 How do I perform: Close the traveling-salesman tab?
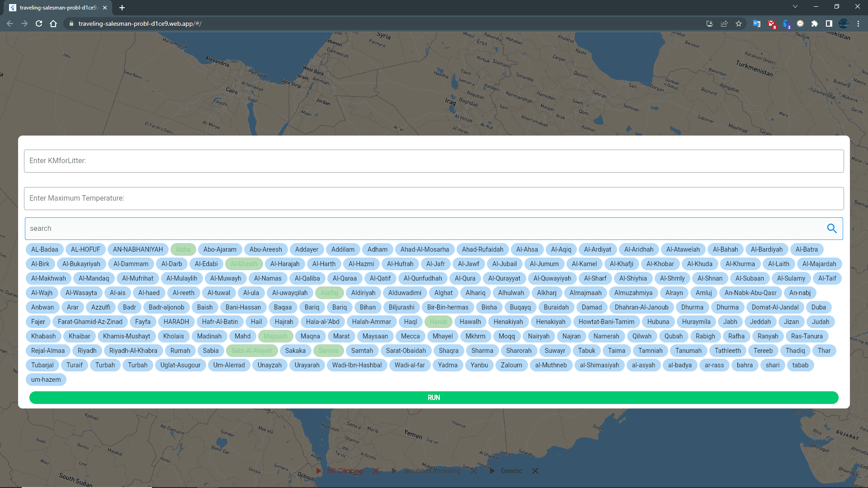coord(105,8)
